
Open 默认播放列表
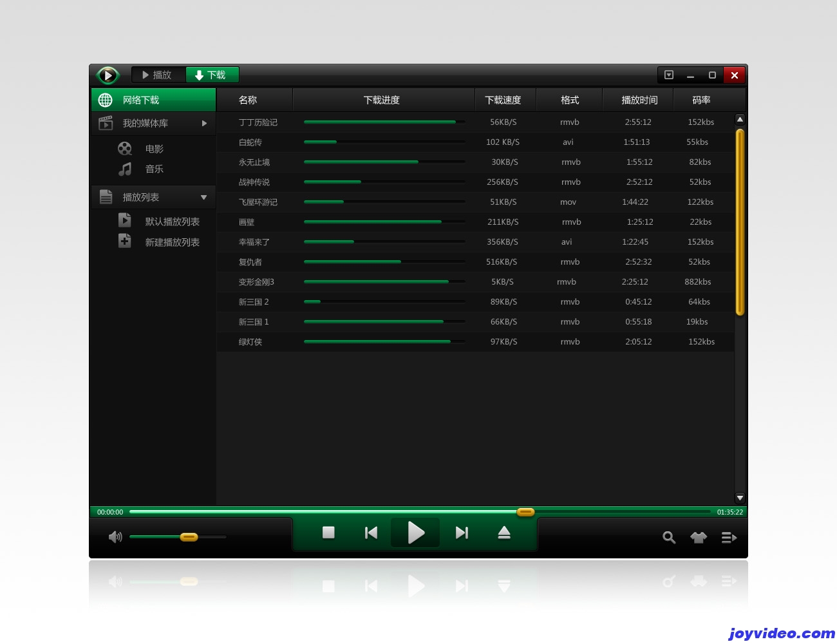173,222
